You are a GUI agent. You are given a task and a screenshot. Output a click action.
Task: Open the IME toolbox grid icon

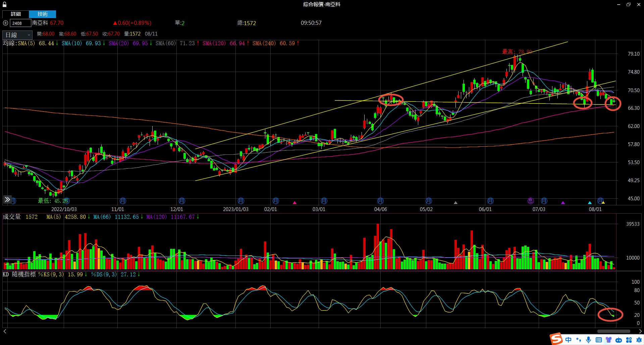pos(629,340)
